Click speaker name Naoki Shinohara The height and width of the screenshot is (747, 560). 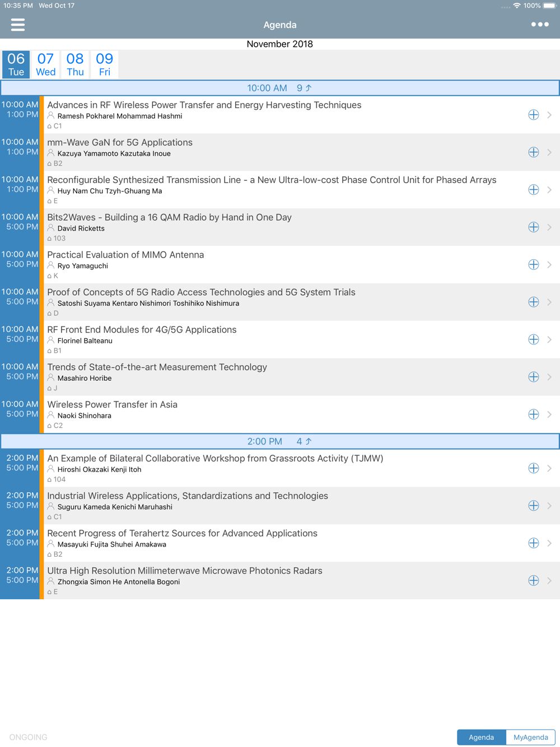click(x=85, y=415)
